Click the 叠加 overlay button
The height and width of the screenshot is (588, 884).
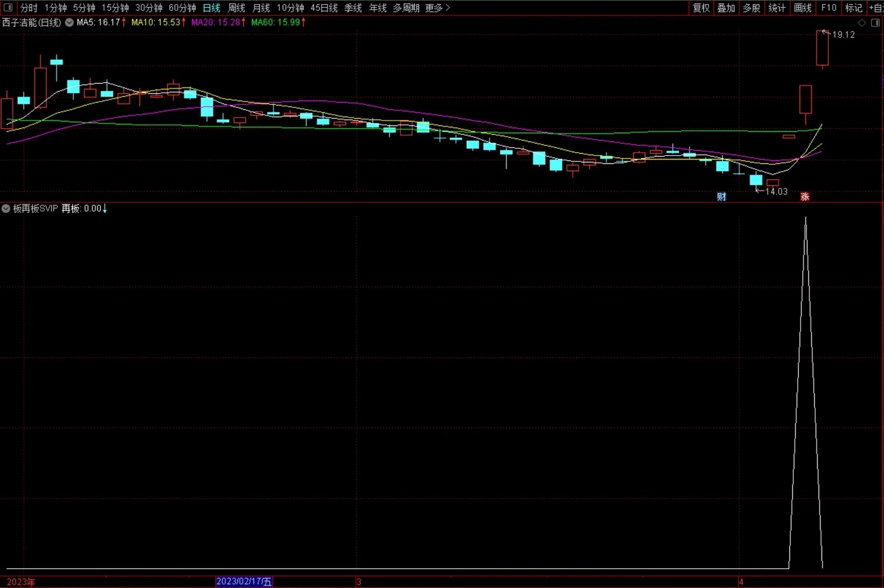(726, 8)
